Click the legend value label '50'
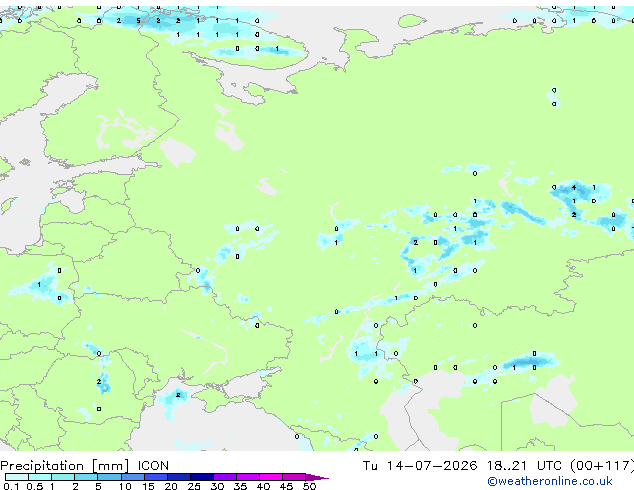The height and width of the screenshot is (490, 634). click(x=309, y=486)
